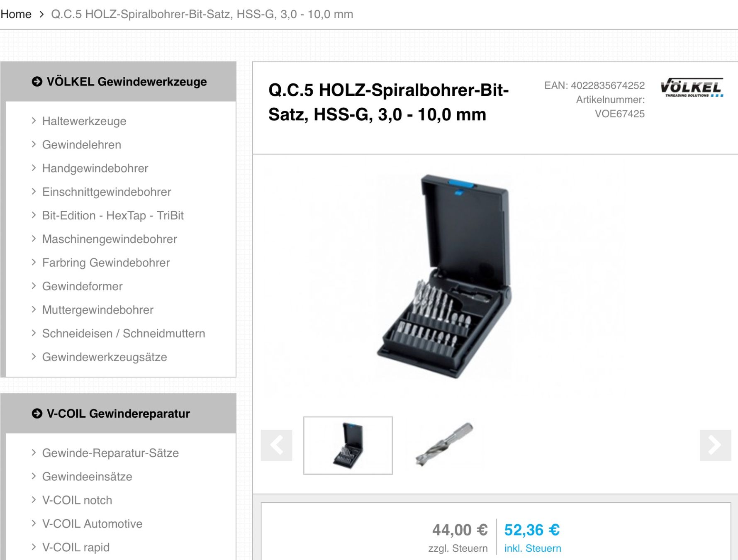738x560 pixels.
Task: Open Gewindelehren category
Action: 82,145
